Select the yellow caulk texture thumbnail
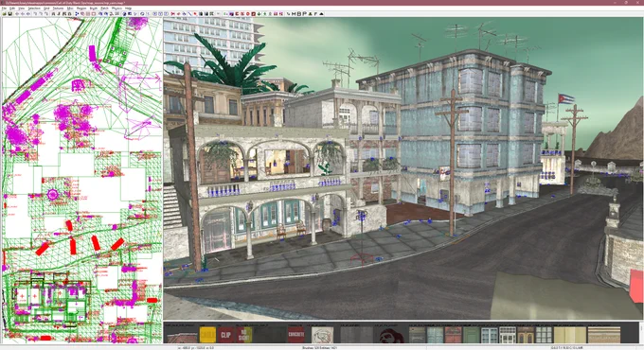Image resolution: width=644 pixels, height=350 pixels. [x=207, y=335]
